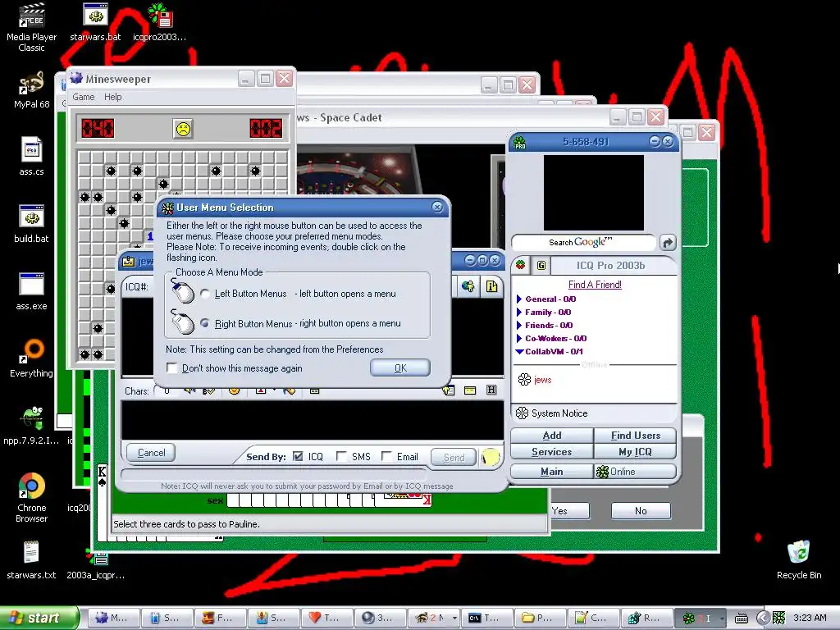Click ICQ flower icon in system tray

click(x=779, y=618)
